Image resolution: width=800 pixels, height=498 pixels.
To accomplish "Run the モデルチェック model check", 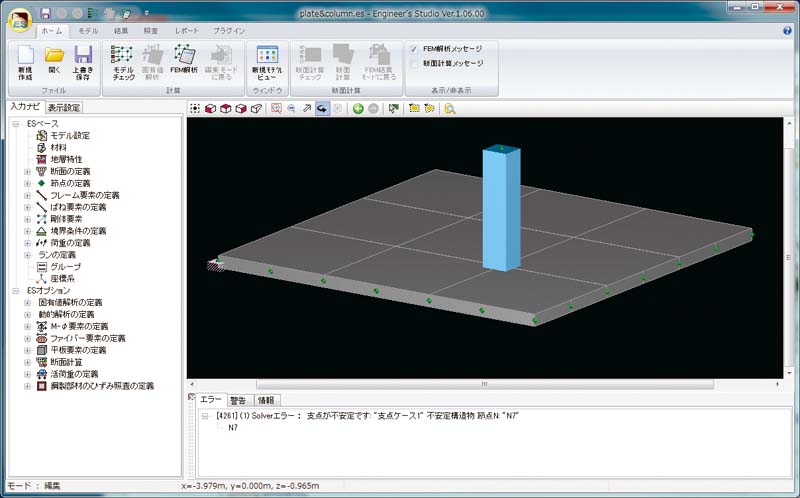I will click(123, 62).
